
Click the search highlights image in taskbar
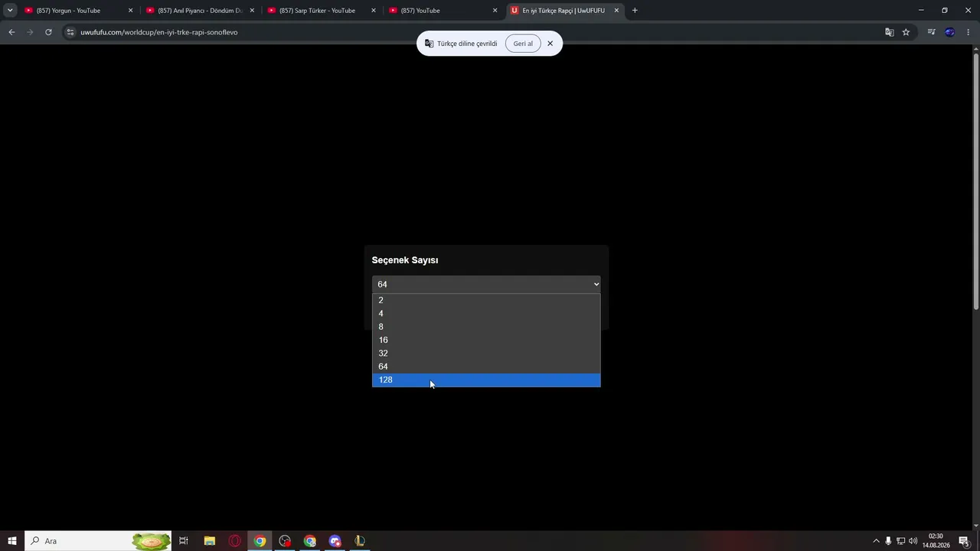pyautogui.click(x=152, y=541)
